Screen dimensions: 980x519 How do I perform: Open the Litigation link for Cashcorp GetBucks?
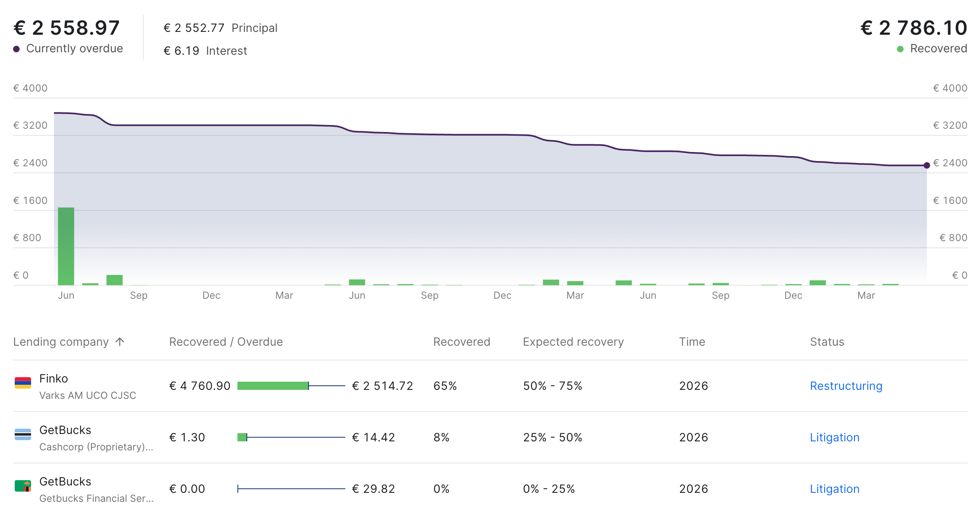[x=834, y=437]
